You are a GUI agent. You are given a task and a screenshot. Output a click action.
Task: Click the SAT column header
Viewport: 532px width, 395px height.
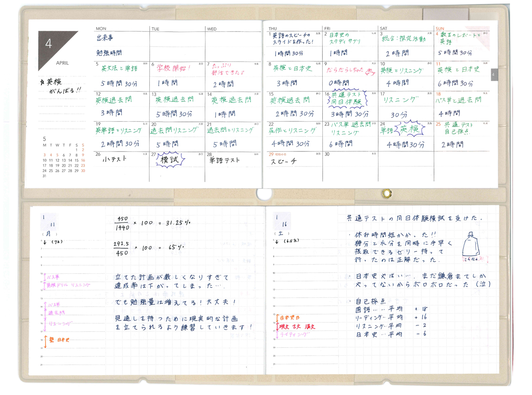tap(383, 28)
